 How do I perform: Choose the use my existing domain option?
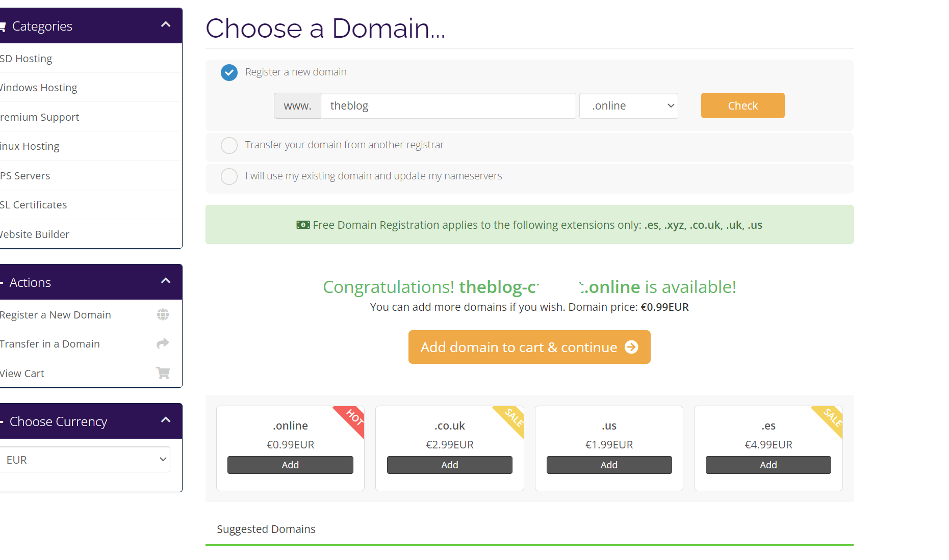229,176
